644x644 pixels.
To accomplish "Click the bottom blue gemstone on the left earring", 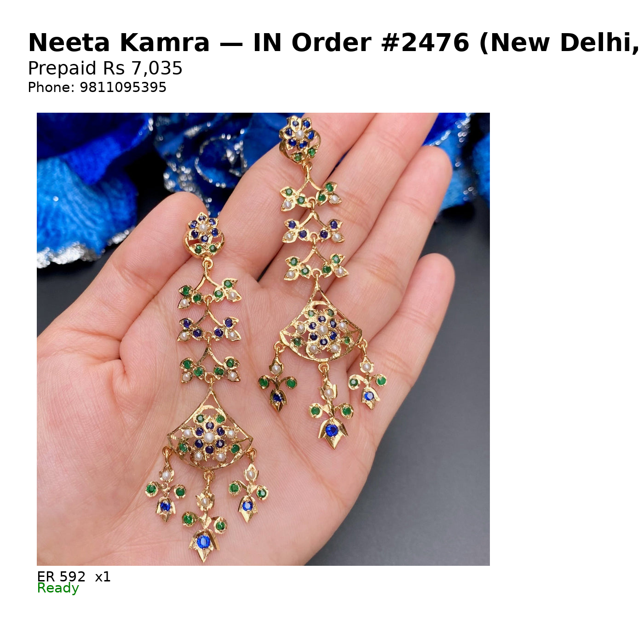I will [x=203, y=541].
